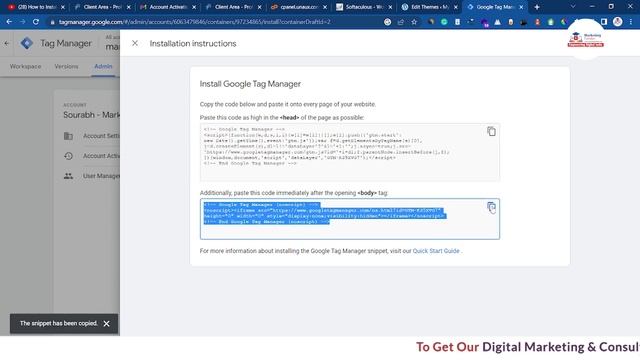This screenshot has width=640, height=360.
Task: Open a new browser tab with plus
Action: tap(537, 7)
